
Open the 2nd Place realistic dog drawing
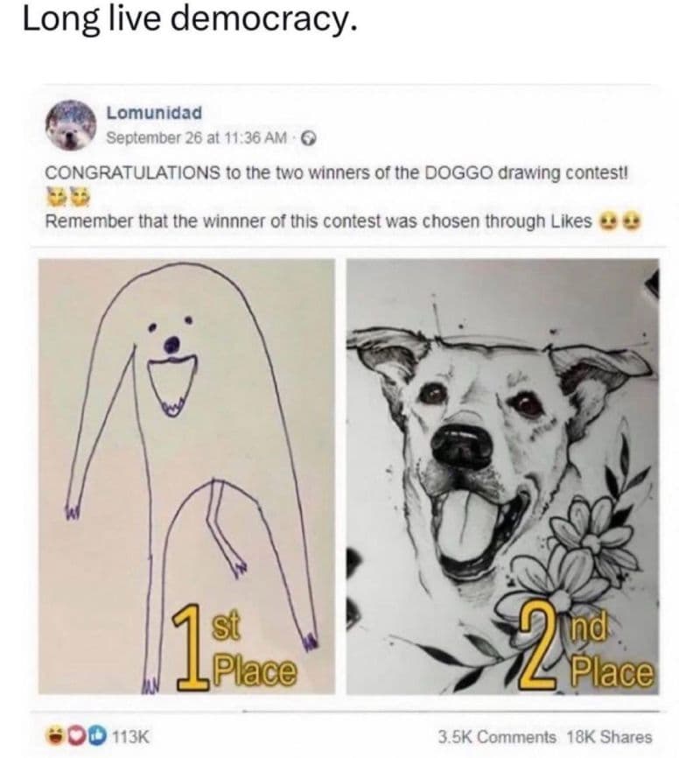coord(503,477)
